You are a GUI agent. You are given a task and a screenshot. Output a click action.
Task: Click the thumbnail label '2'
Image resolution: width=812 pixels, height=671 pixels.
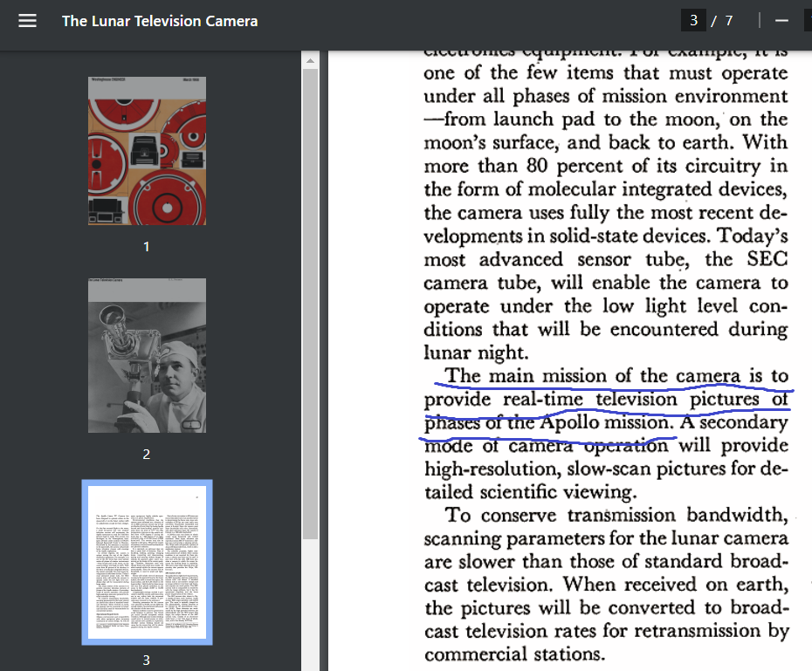(147, 455)
